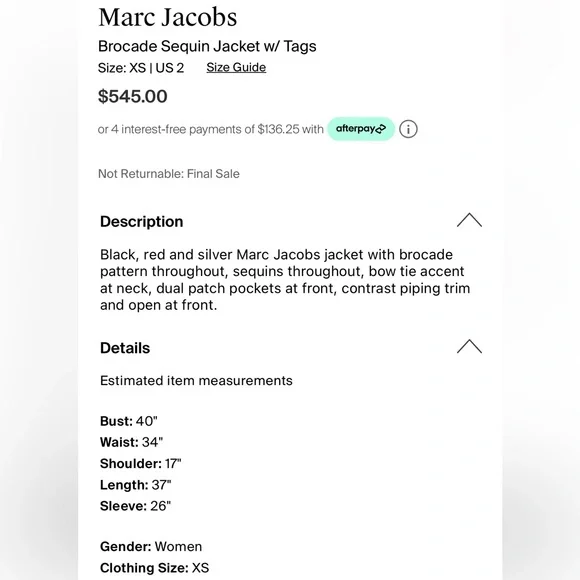Click the $545.00 price
This screenshot has width=580, height=580.
[x=132, y=97]
